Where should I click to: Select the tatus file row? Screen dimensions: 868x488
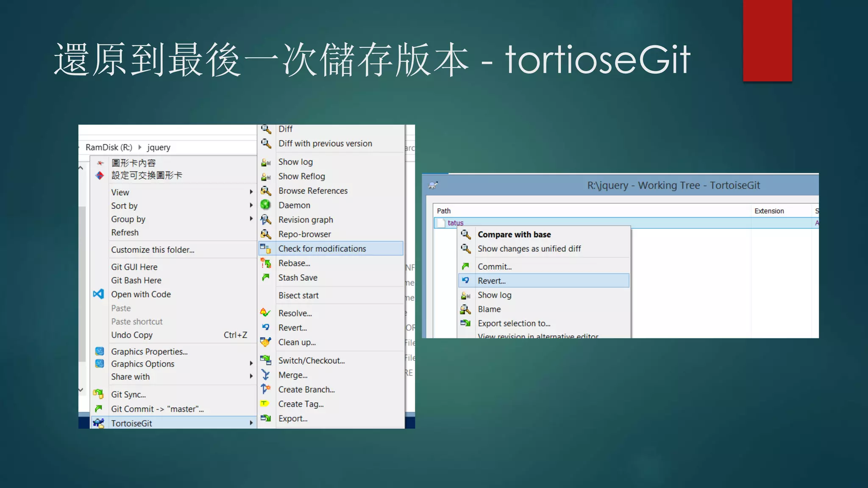[x=626, y=223]
